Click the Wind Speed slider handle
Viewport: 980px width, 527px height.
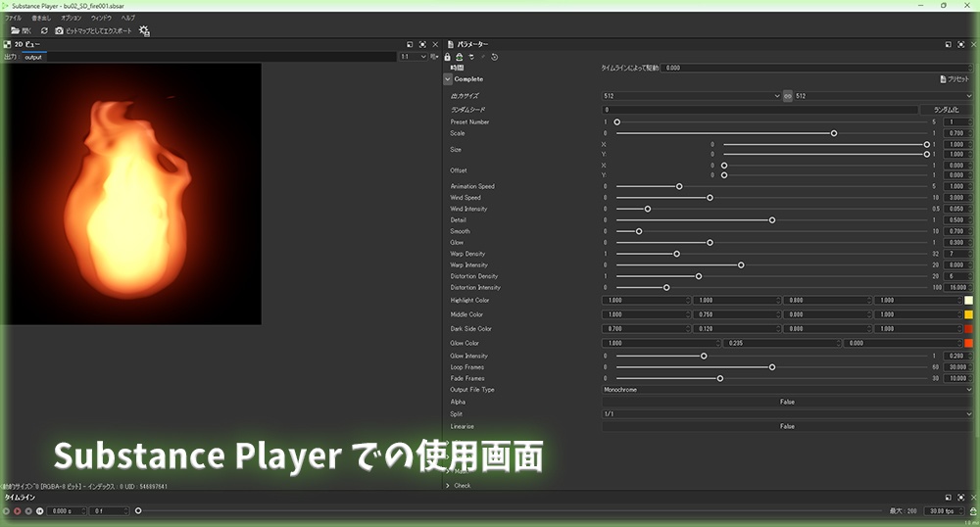tap(710, 198)
